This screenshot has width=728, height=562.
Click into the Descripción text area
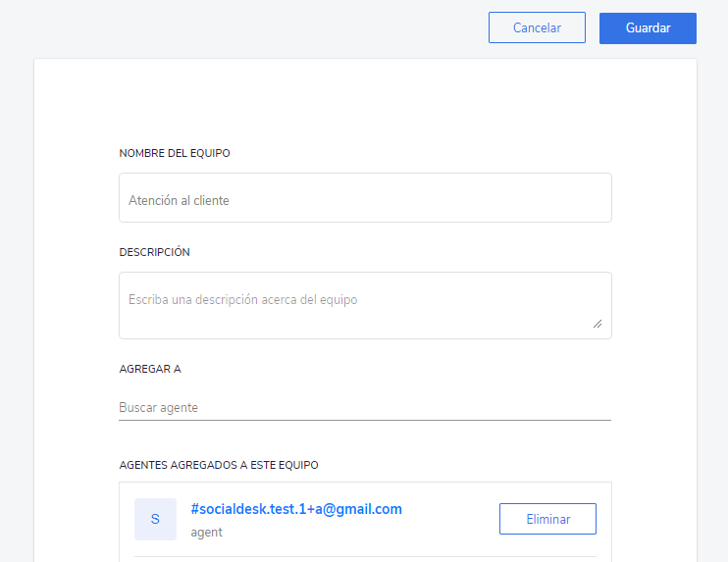click(x=365, y=305)
